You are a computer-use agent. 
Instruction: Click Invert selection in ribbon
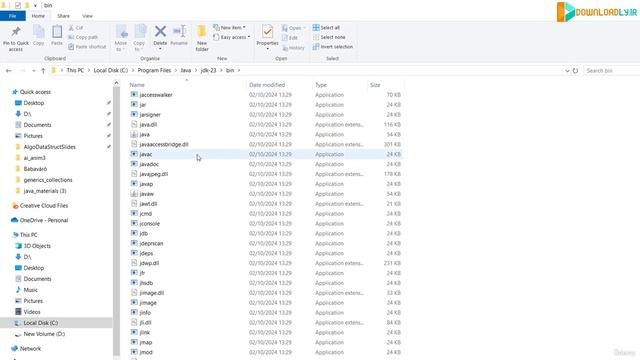pyautogui.click(x=333, y=47)
